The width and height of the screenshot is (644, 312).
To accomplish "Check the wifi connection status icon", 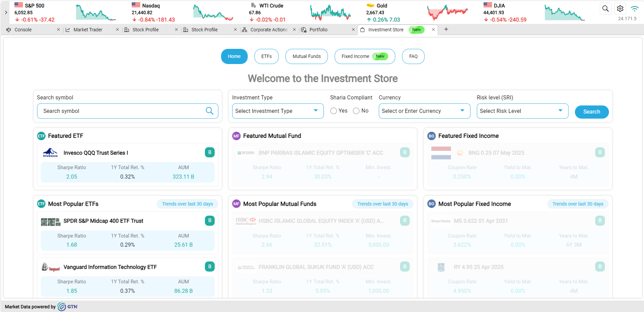I will [635, 9].
